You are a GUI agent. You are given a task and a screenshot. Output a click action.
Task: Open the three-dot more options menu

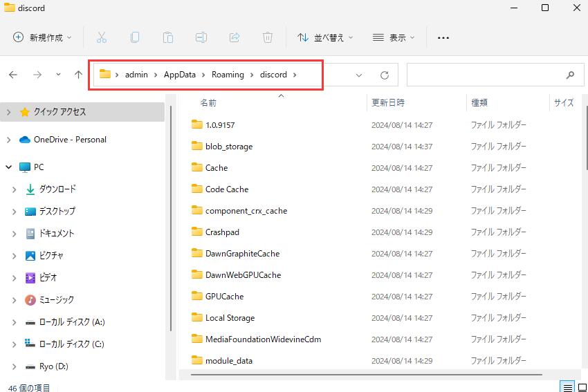(443, 37)
